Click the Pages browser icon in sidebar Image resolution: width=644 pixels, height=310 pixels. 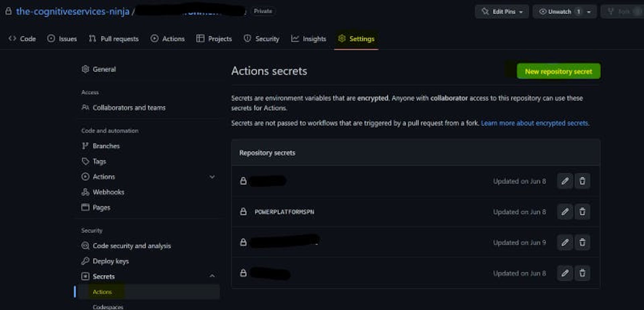click(x=85, y=207)
